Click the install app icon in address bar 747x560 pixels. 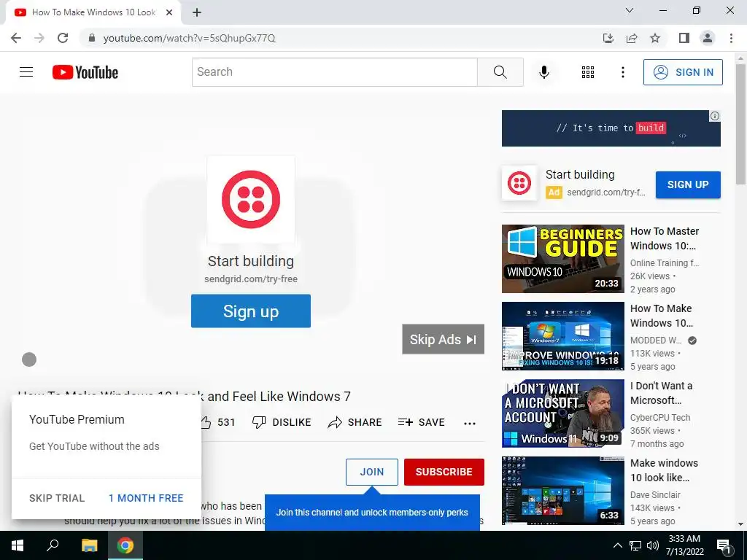608,38
